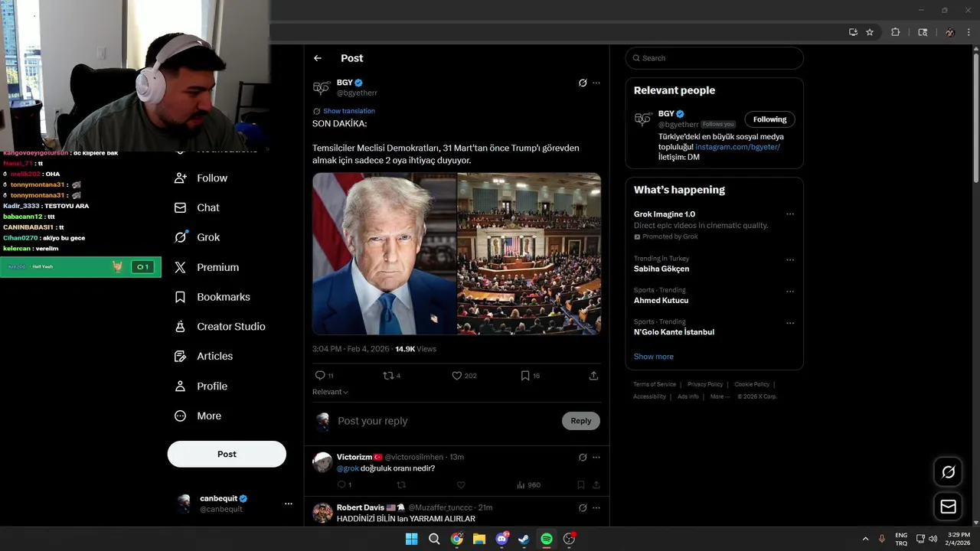Image resolution: width=980 pixels, height=551 pixels.
Task: Reply to Victorizm's comment
Action: coord(344,485)
